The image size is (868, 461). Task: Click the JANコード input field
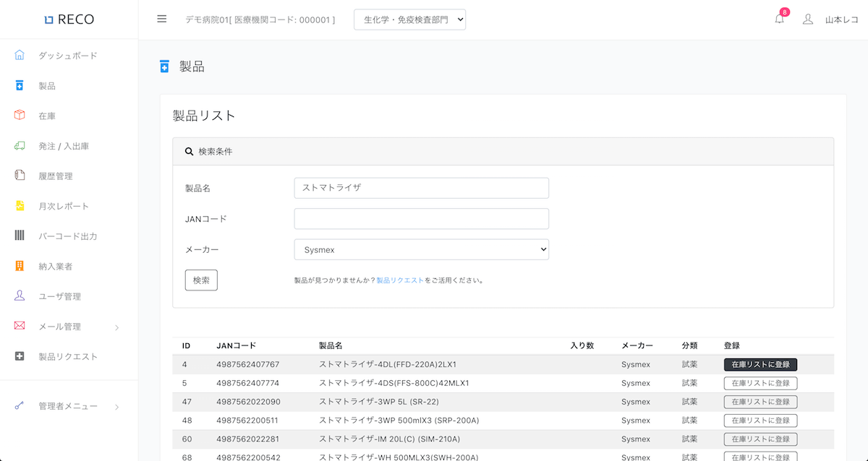click(x=421, y=219)
